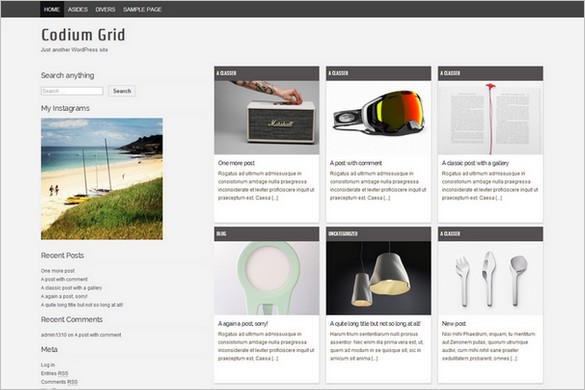Click the 'Search anything' heading
585x390 pixels.
tap(68, 75)
